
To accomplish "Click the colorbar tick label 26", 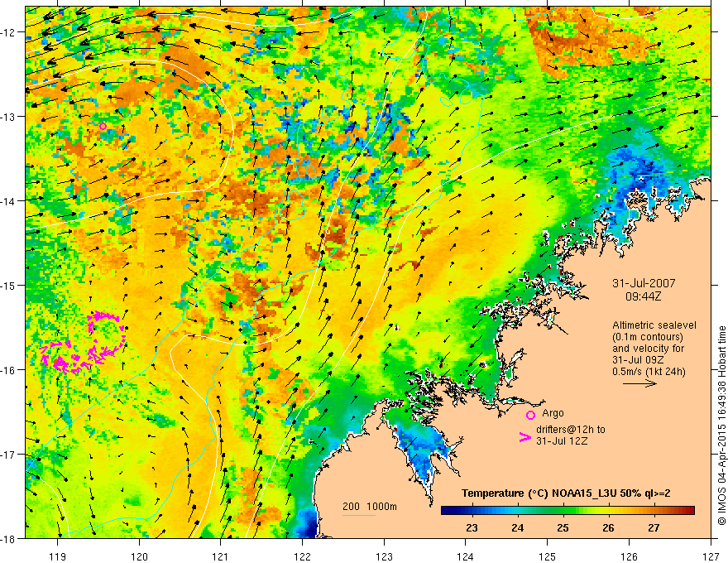I will click(x=608, y=528).
